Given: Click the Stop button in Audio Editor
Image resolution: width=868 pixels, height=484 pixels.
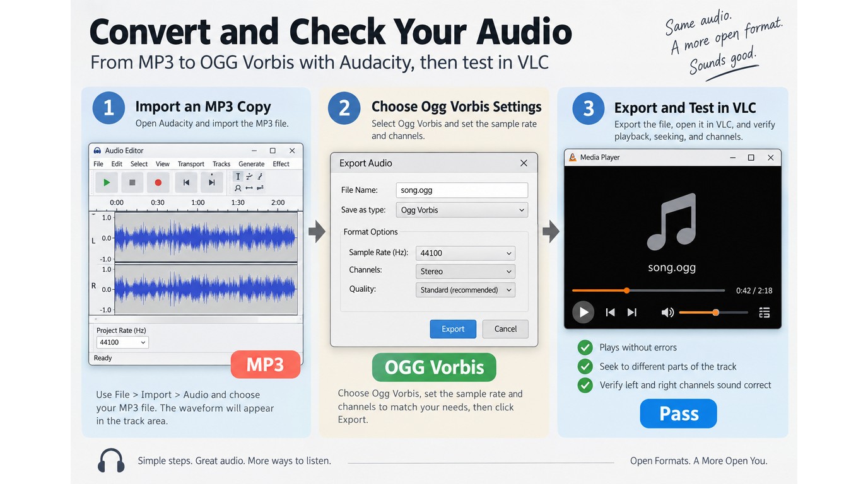Looking at the screenshot, I should [132, 183].
